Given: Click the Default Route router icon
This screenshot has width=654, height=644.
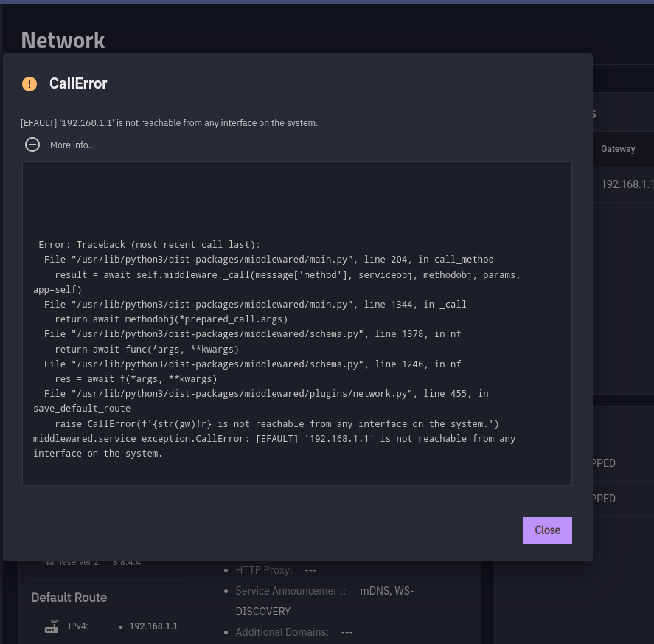Looking at the screenshot, I should coord(52,626).
